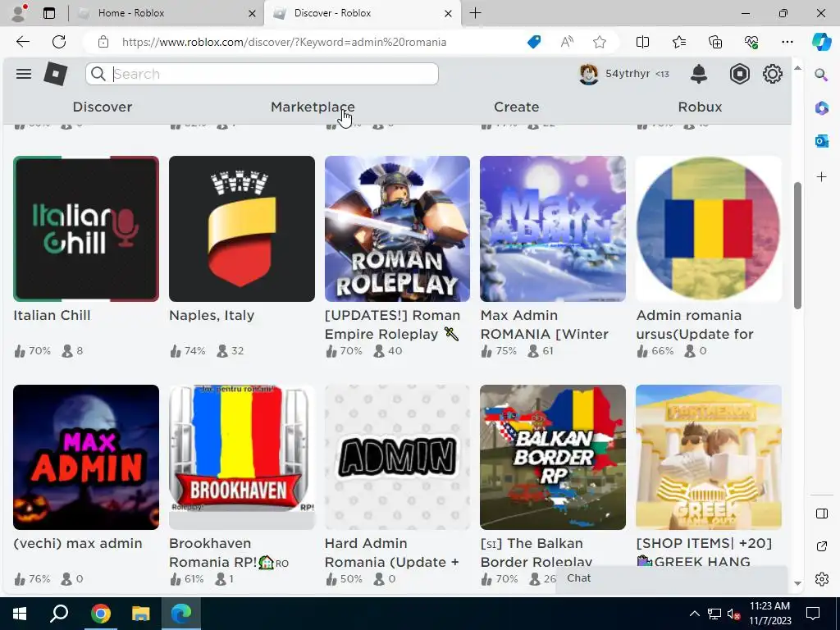Open Hard Admin Romania thumbnail

(398, 458)
